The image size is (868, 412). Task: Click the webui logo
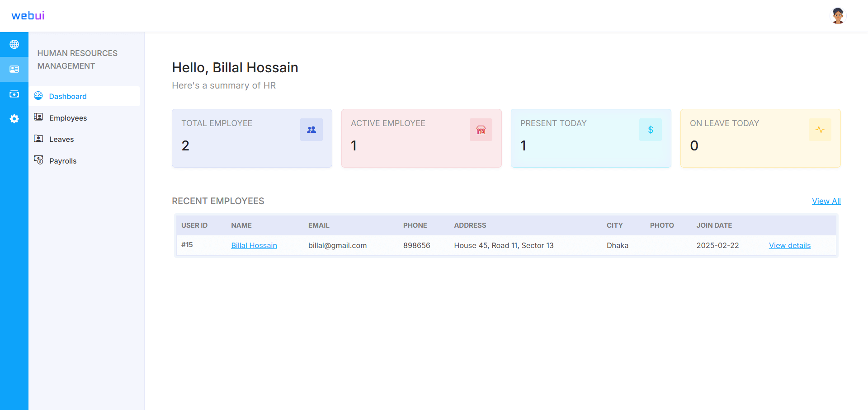coord(28,16)
